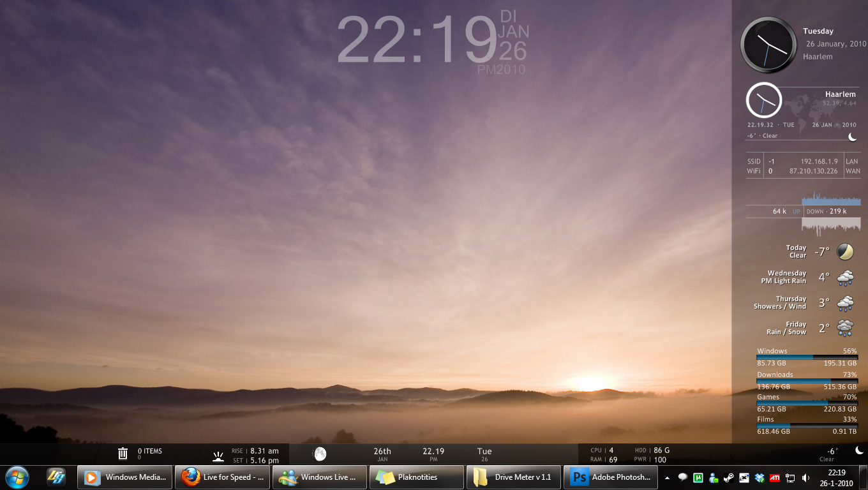This screenshot has height=490, width=868.
Task: Open the Dropbox tray icon
Action: [759, 477]
